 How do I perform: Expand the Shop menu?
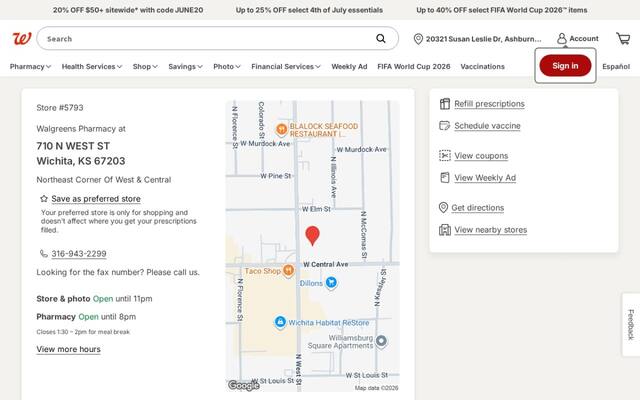145,67
